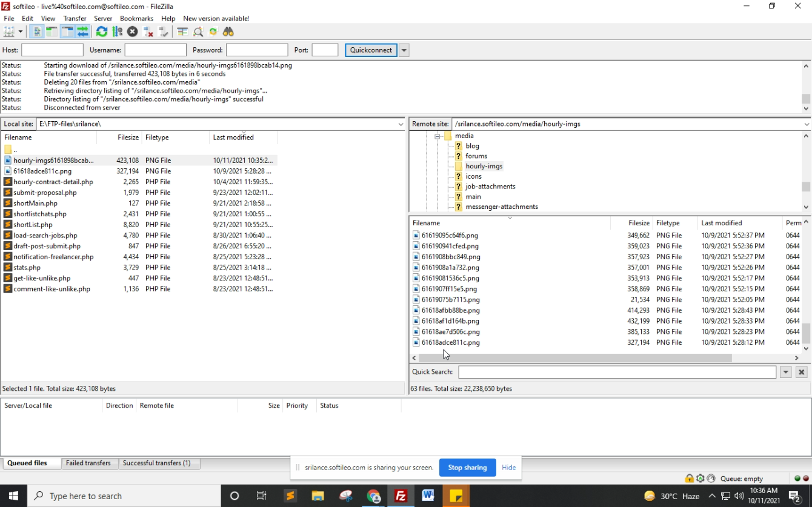812x507 pixels.
Task: Click the Quickconnect button
Action: coord(371,50)
